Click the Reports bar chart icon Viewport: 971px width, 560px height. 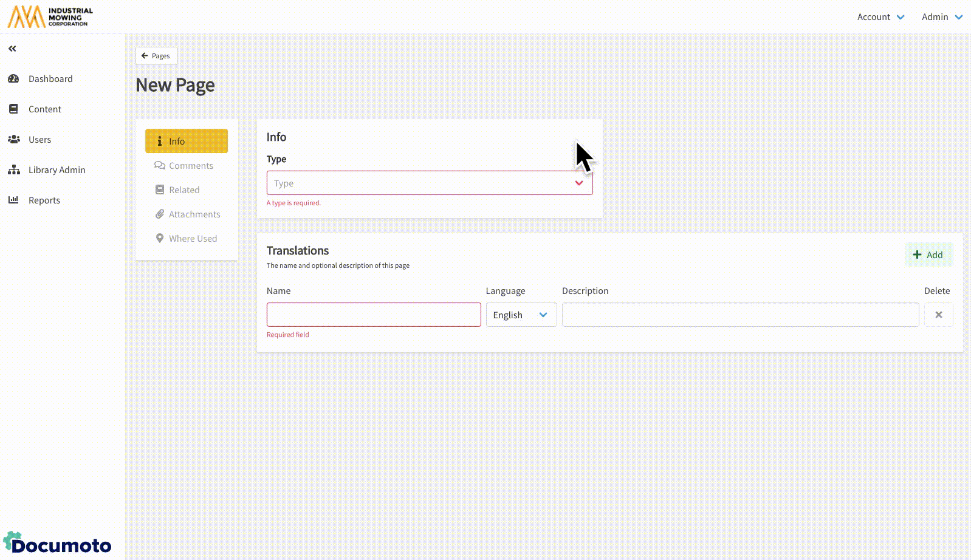point(13,200)
